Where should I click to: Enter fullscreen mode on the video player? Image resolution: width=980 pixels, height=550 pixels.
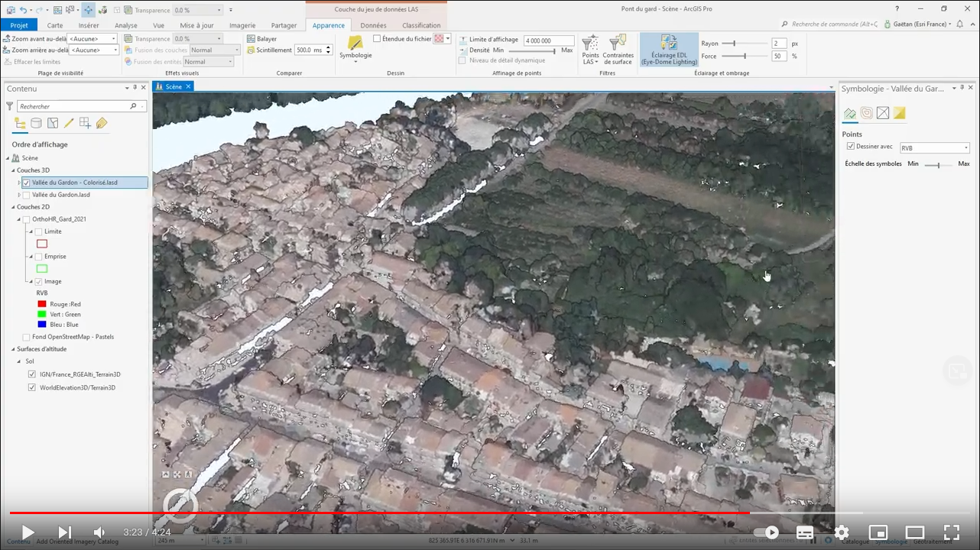(x=951, y=532)
